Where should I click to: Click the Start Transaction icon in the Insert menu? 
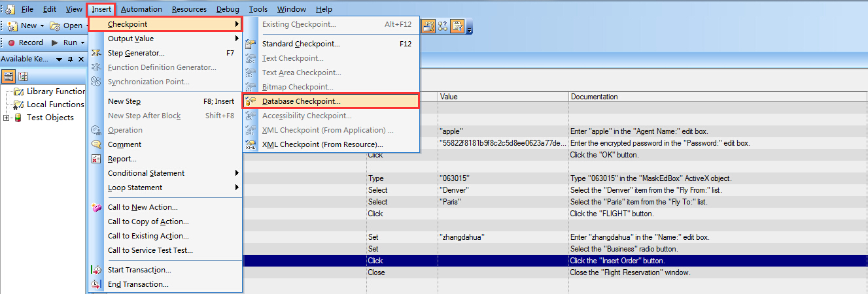96,270
